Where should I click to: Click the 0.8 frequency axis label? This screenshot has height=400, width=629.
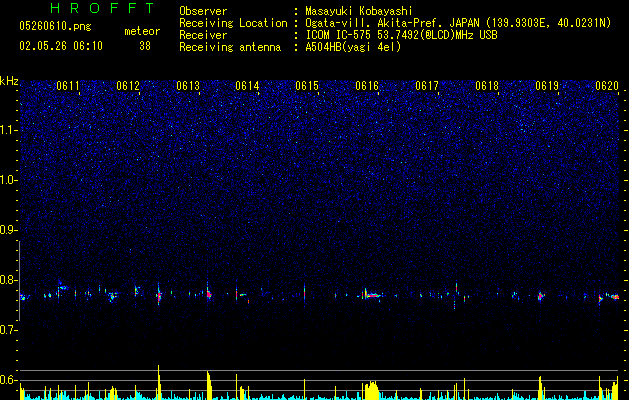point(9,280)
